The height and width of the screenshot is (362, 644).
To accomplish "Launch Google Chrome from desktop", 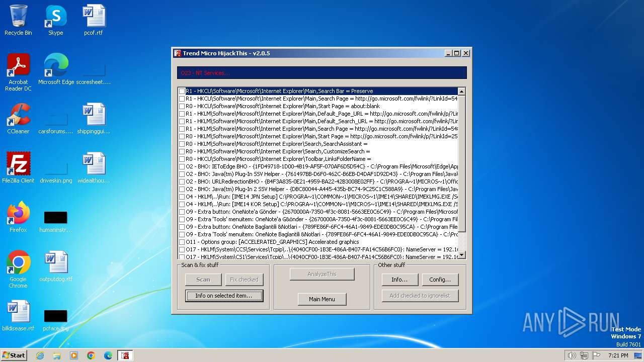I will click(18, 269).
